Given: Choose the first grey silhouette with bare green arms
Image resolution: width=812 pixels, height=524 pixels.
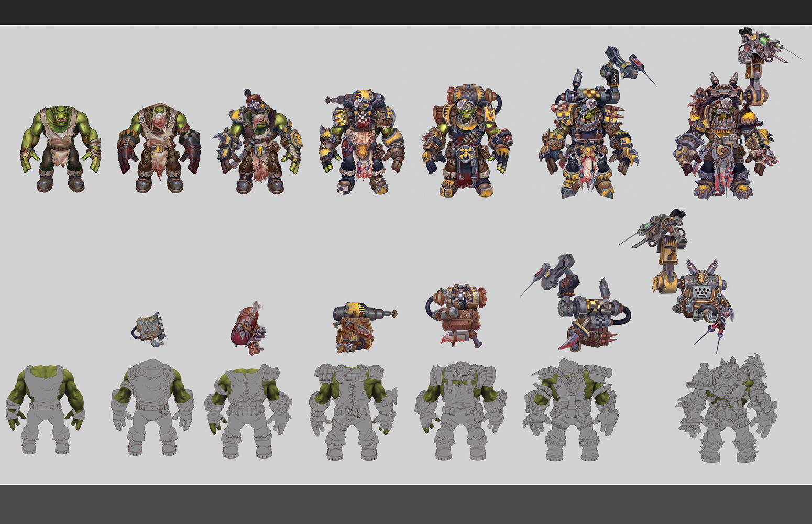Looking at the screenshot, I should (46, 409).
